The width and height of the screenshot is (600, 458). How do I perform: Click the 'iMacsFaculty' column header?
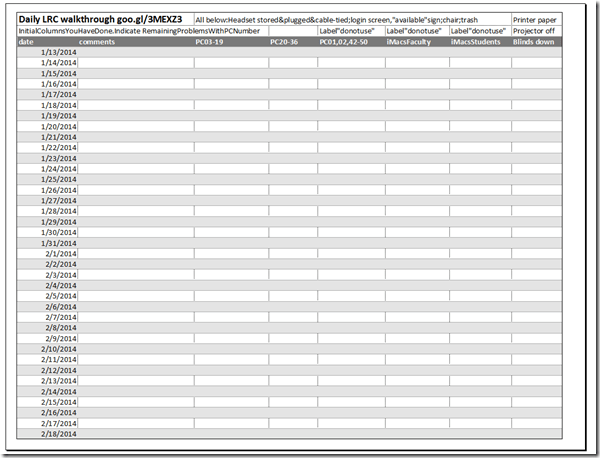point(416,42)
